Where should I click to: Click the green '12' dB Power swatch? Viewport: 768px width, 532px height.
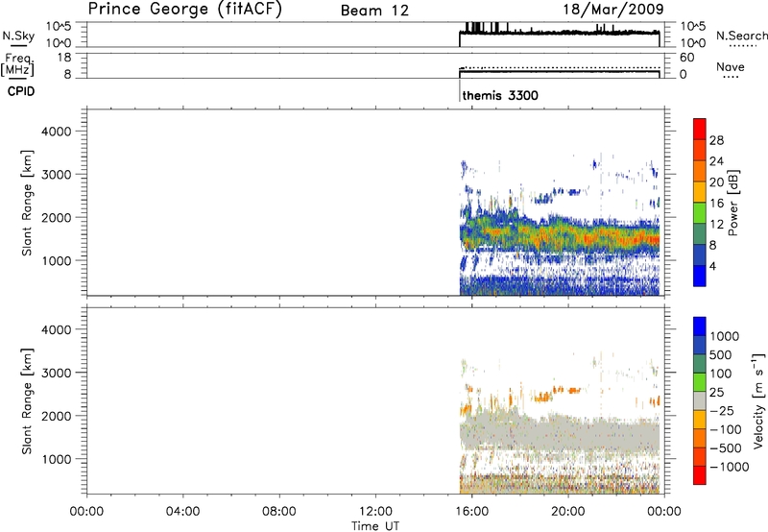tap(700, 212)
